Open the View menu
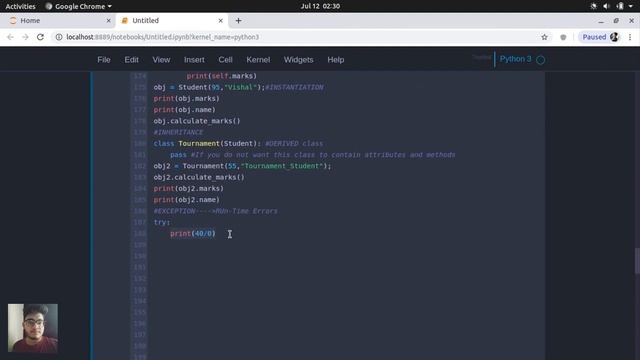Viewport: 640px width, 360px height. click(x=161, y=60)
